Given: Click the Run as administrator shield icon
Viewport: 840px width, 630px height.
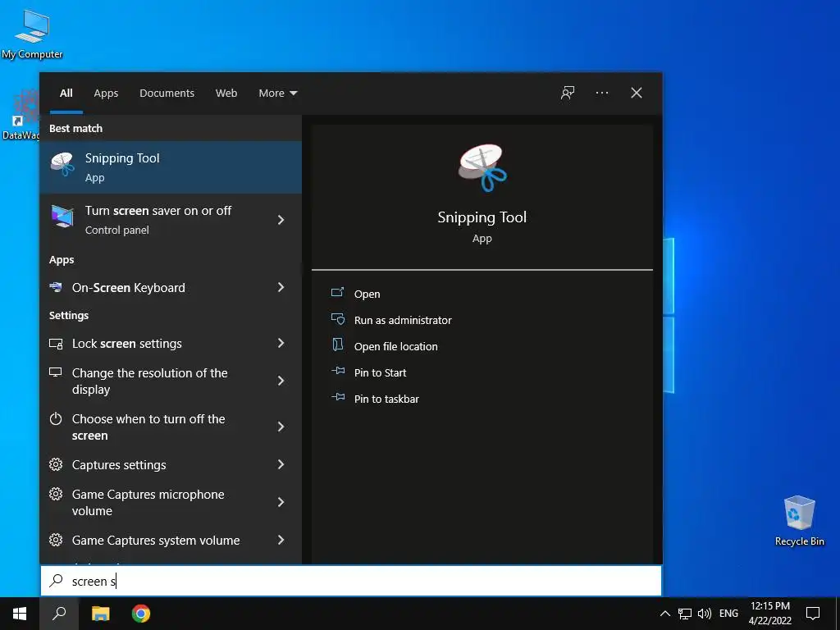Looking at the screenshot, I should (x=337, y=319).
